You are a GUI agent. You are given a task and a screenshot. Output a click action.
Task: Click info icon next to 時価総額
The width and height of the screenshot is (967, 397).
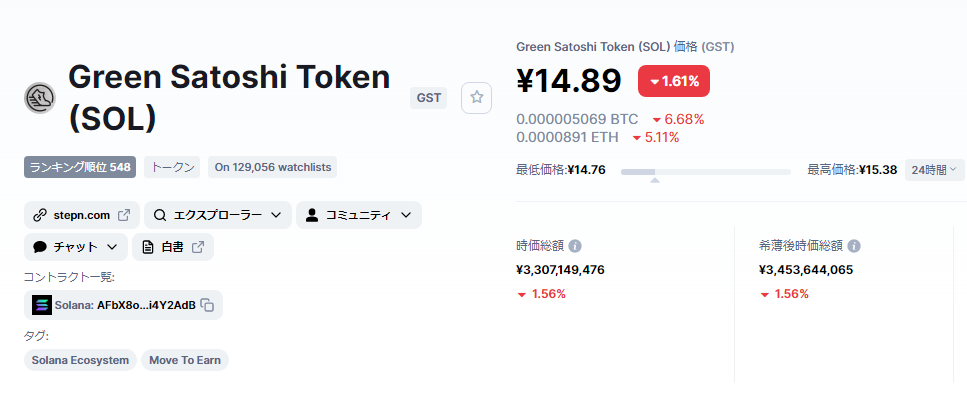pyautogui.click(x=575, y=246)
